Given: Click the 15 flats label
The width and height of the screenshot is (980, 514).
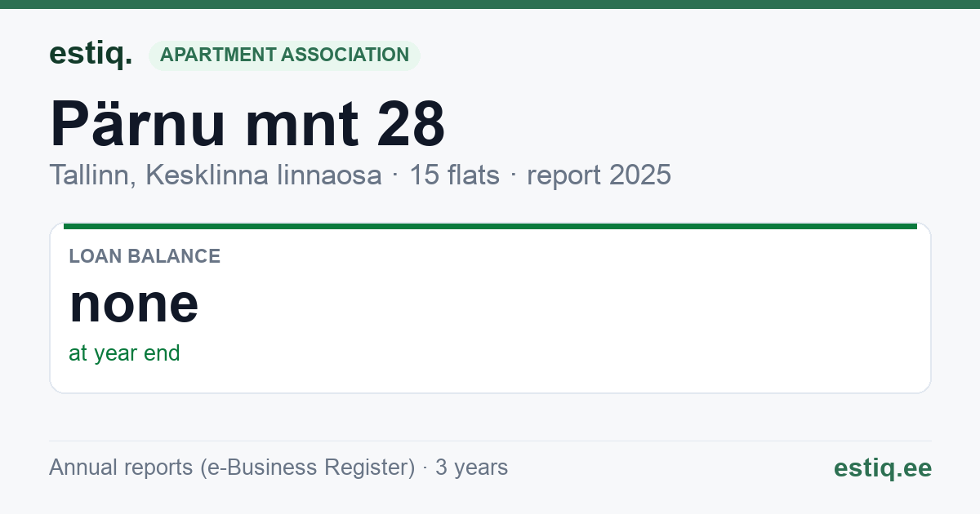Looking at the screenshot, I should pyautogui.click(x=454, y=175).
